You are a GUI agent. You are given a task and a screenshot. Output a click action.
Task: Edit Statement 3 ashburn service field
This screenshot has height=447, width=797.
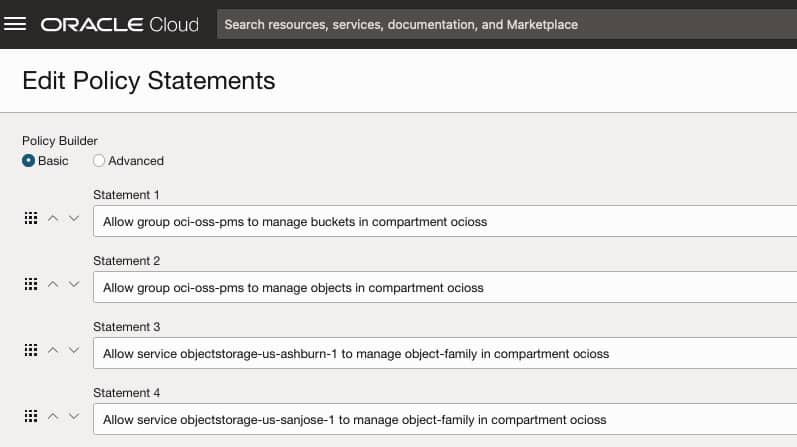tap(445, 353)
